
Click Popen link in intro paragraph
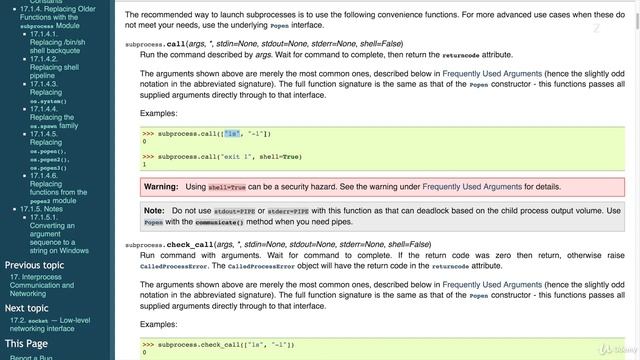point(280,26)
